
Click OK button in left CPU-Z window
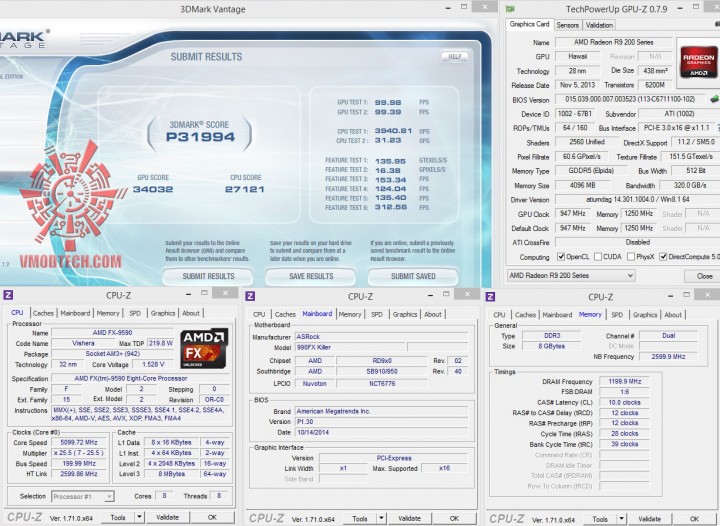click(x=212, y=517)
